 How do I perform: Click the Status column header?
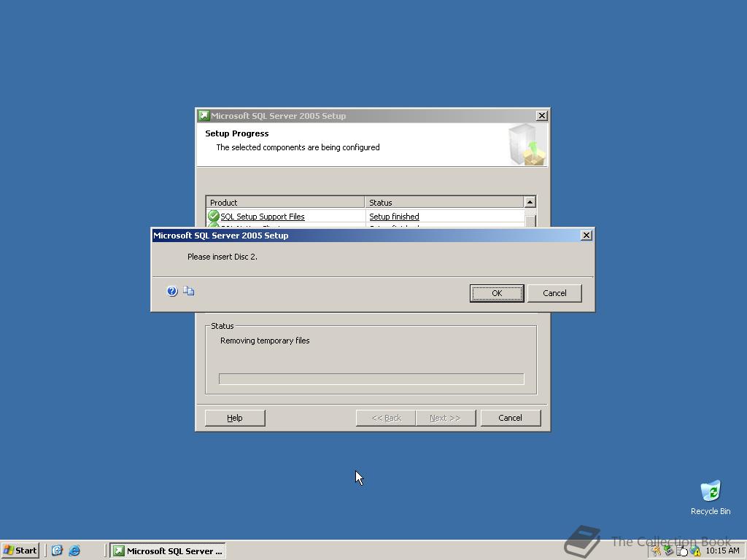pyautogui.click(x=444, y=203)
